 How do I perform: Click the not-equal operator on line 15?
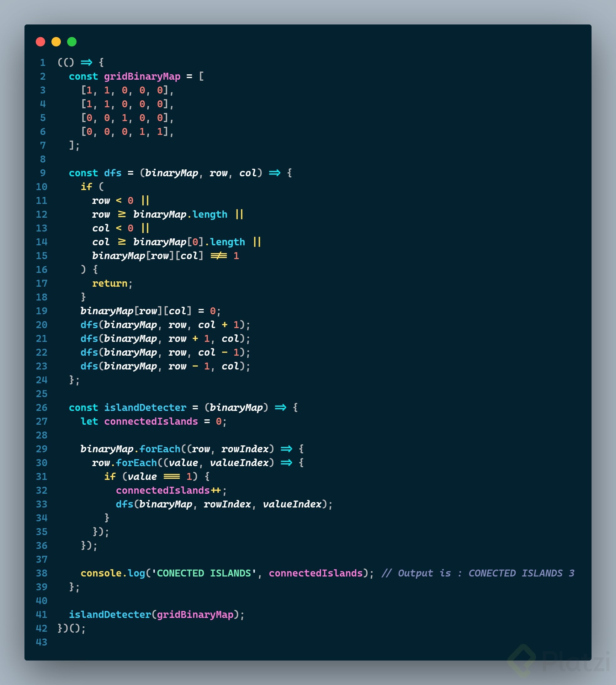click(219, 256)
